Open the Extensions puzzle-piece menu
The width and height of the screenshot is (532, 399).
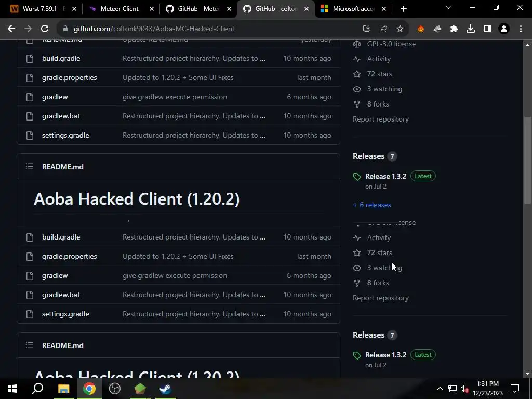click(x=454, y=29)
